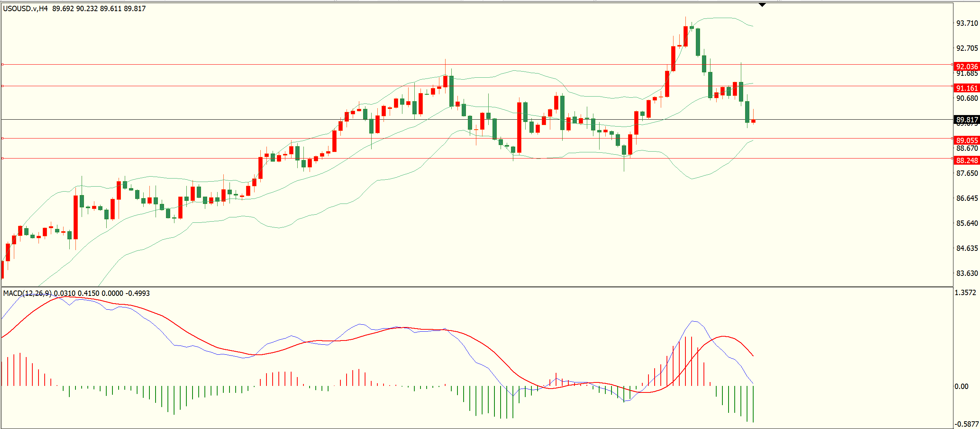Click the 0.00 MACD scale value
980x429 pixels.
962,386
